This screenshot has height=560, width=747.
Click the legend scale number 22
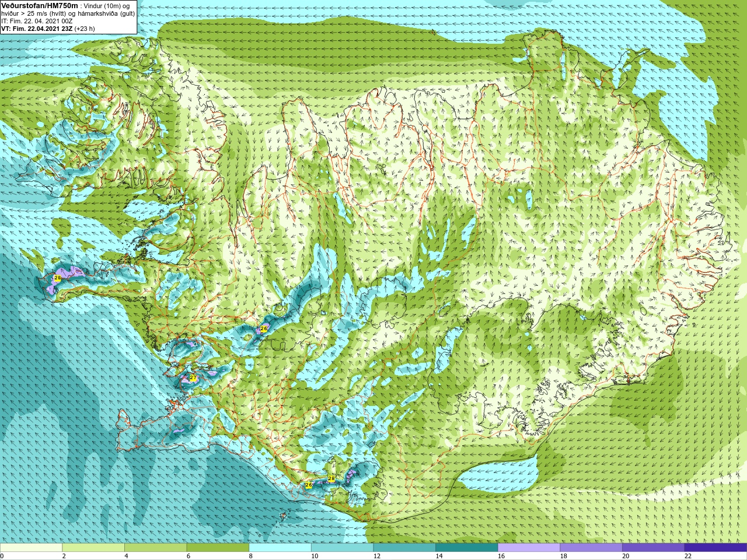tap(688, 556)
